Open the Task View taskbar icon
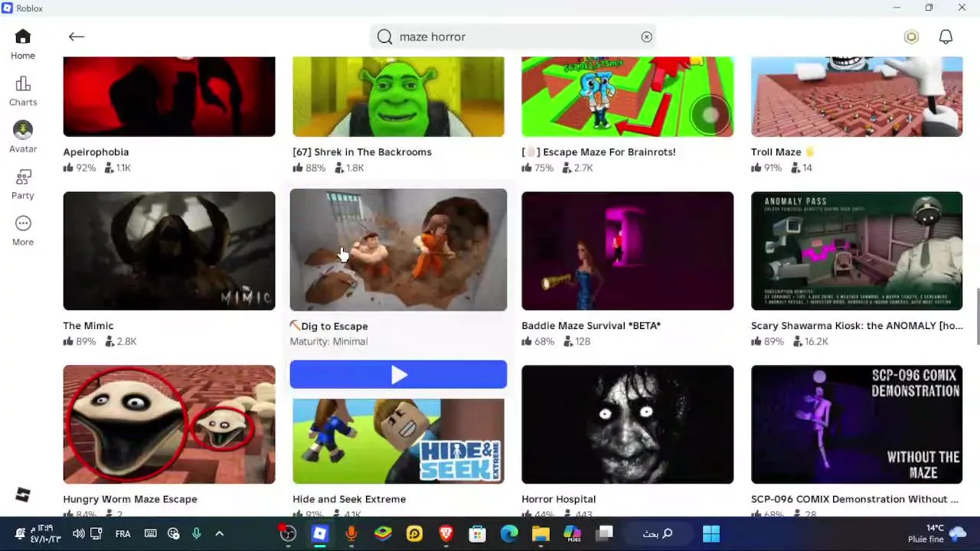 603,533
